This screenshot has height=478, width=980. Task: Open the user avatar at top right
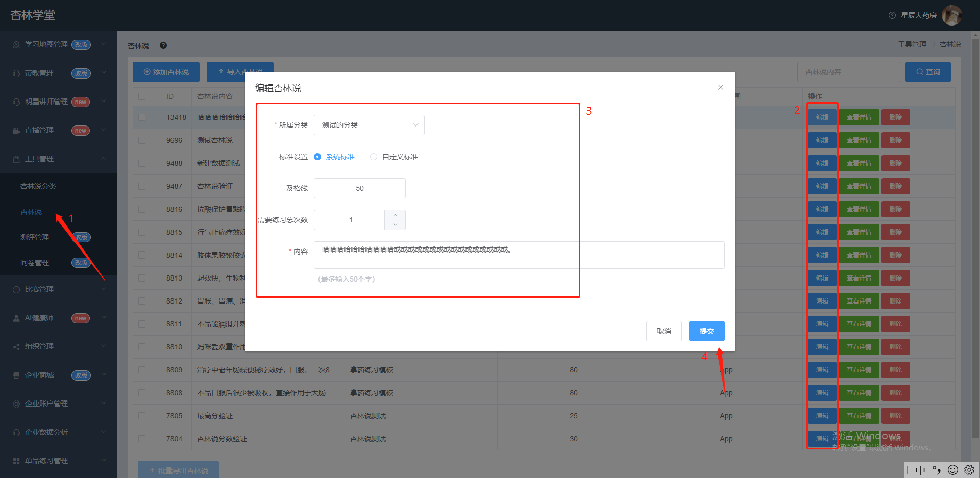click(x=952, y=15)
